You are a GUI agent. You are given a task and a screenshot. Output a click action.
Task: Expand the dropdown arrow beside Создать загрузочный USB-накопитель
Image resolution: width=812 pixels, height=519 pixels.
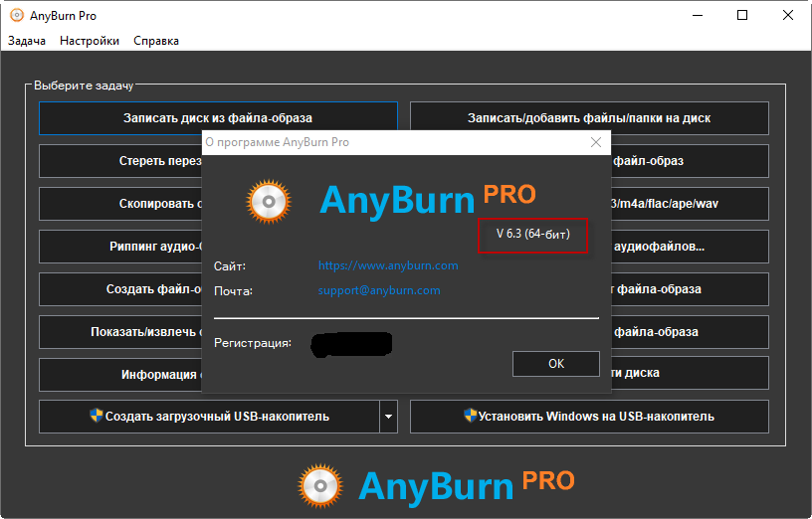388,417
